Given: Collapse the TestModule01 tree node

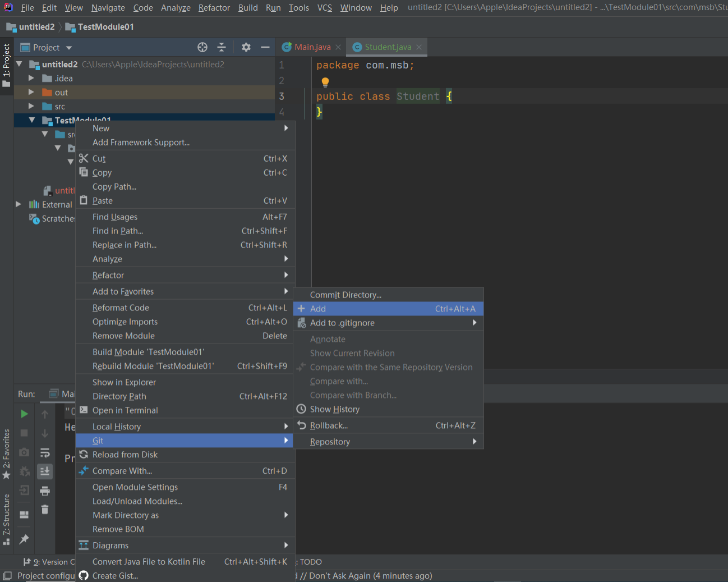Looking at the screenshot, I should point(32,120).
